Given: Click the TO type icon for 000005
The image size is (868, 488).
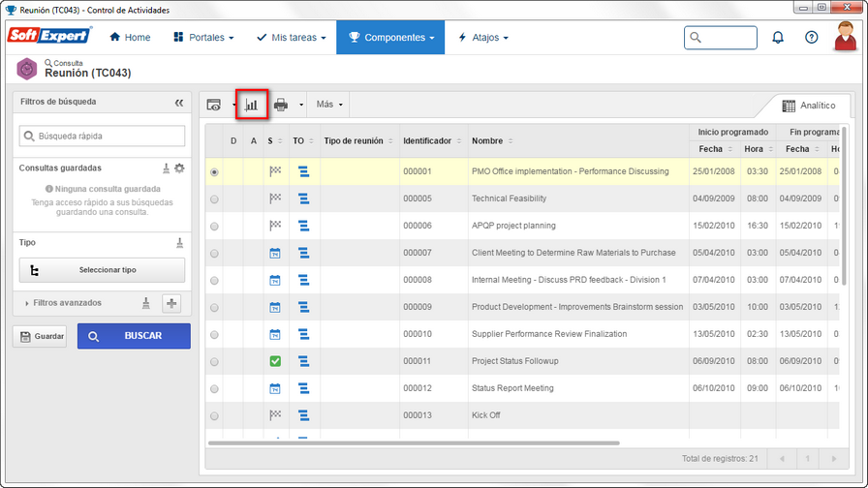Looking at the screenshot, I should point(303,198).
